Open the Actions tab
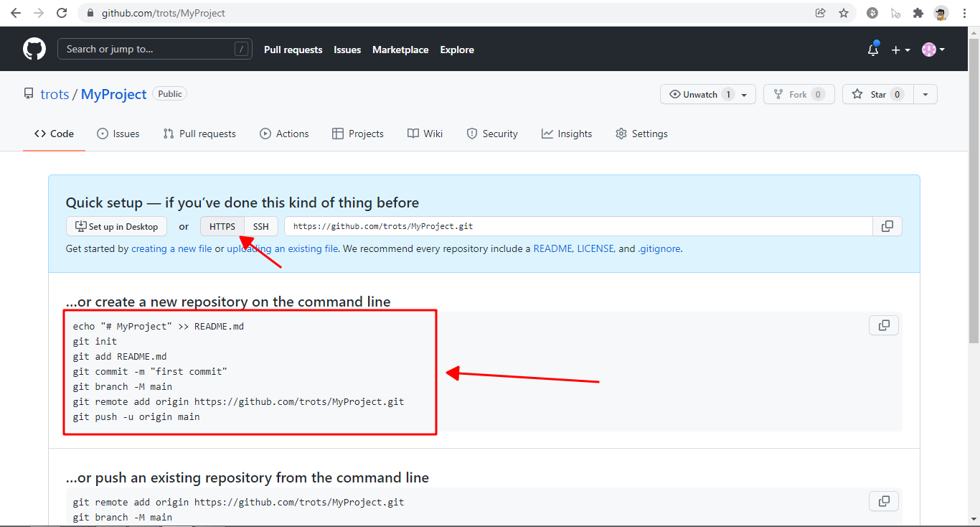Image resolution: width=980 pixels, height=527 pixels. point(284,134)
